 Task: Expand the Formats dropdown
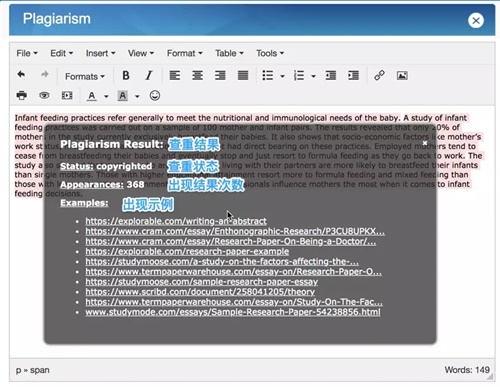tap(85, 77)
